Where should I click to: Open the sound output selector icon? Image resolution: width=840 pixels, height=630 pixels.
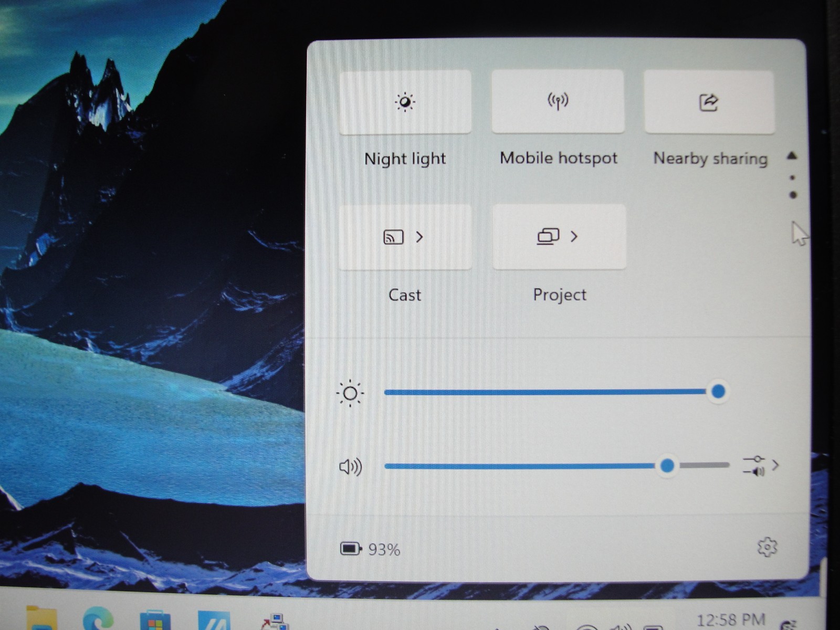click(754, 466)
